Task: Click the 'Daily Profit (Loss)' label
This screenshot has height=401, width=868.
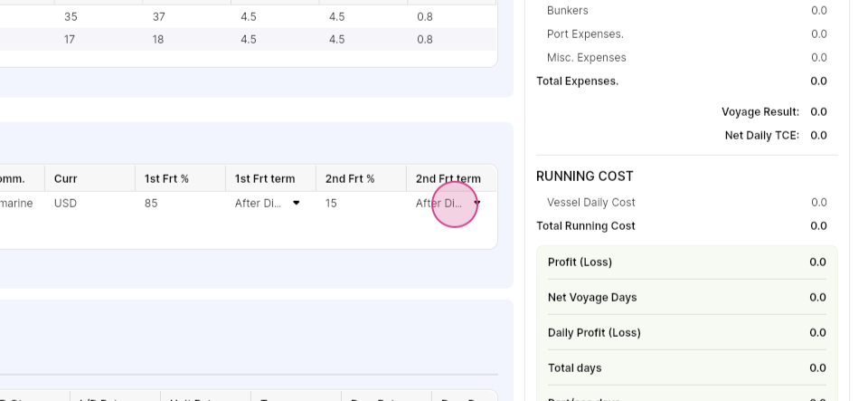Action: click(x=594, y=332)
